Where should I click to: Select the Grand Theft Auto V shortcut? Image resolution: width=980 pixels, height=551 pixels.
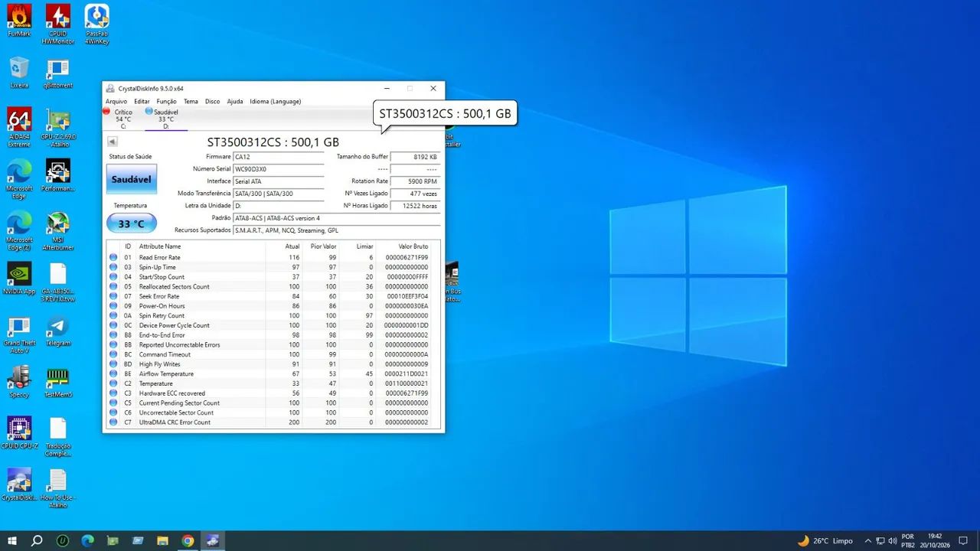[19, 334]
